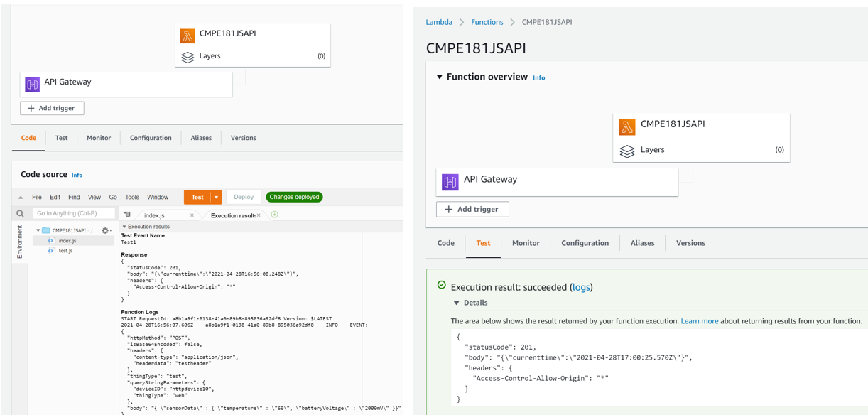Viewport: 868px width, 415px height.
Task: Click the Layers stack icon in left pane
Action: [x=188, y=57]
